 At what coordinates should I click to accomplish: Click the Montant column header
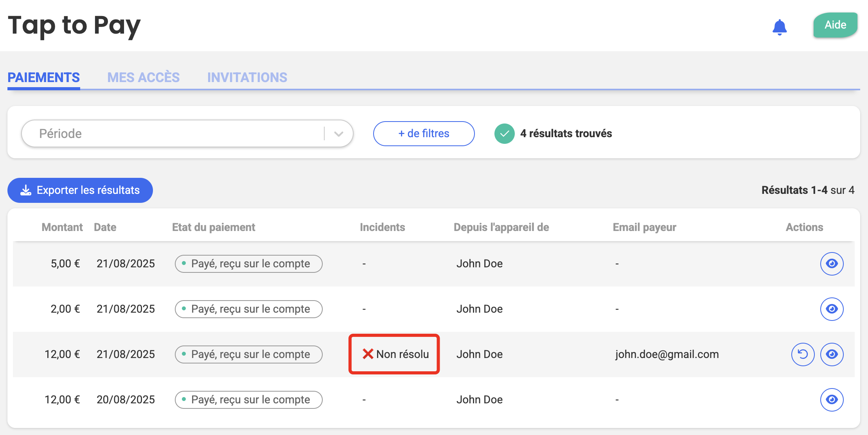pos(62,227)
